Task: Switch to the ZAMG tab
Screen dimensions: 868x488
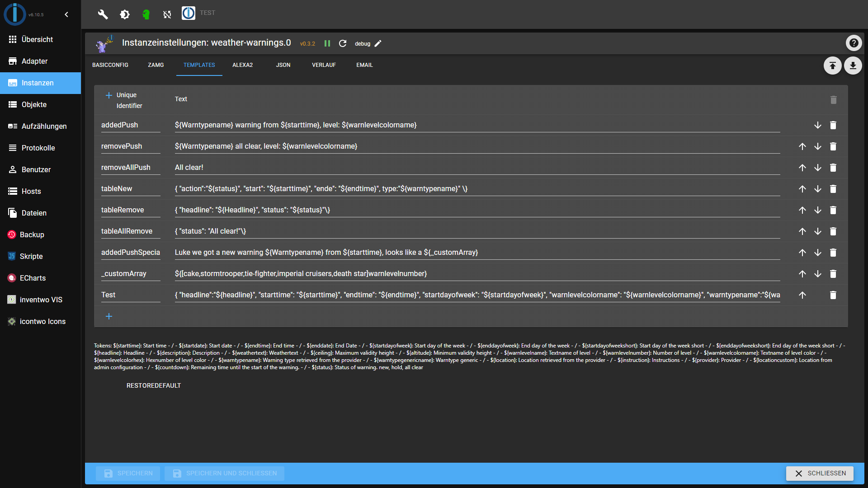Action: (156, 65)
